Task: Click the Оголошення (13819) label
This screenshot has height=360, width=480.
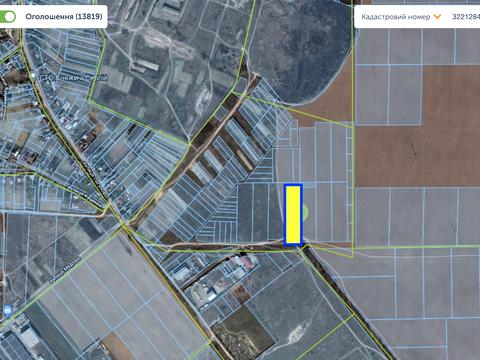Action: pyautogui.click(x=64, y=16)
